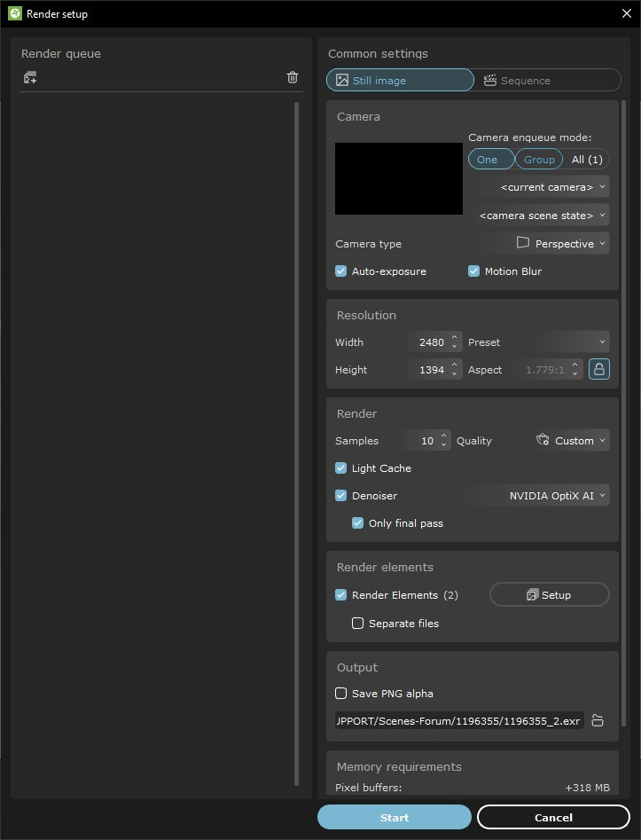Viewport: 641px width, 840px height.
Task: Select Group camera enqueue mode
Action: [539, 159]
